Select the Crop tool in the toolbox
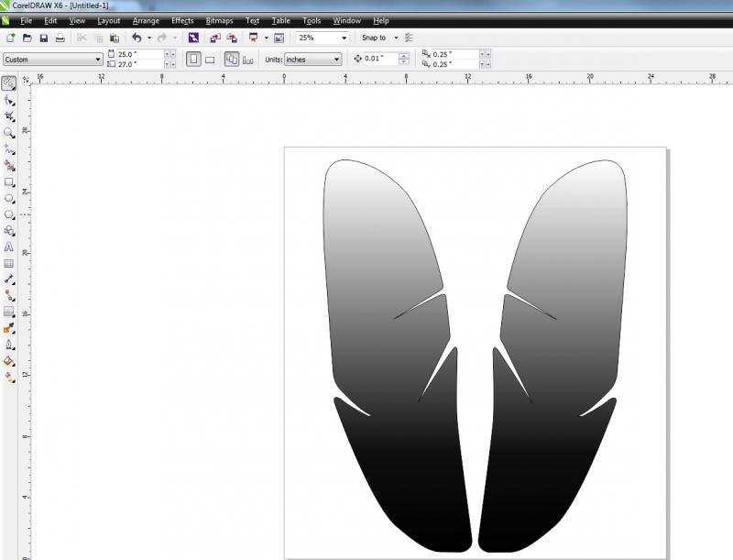This screenshot has width=733, height=560. (x=9, y=116)
